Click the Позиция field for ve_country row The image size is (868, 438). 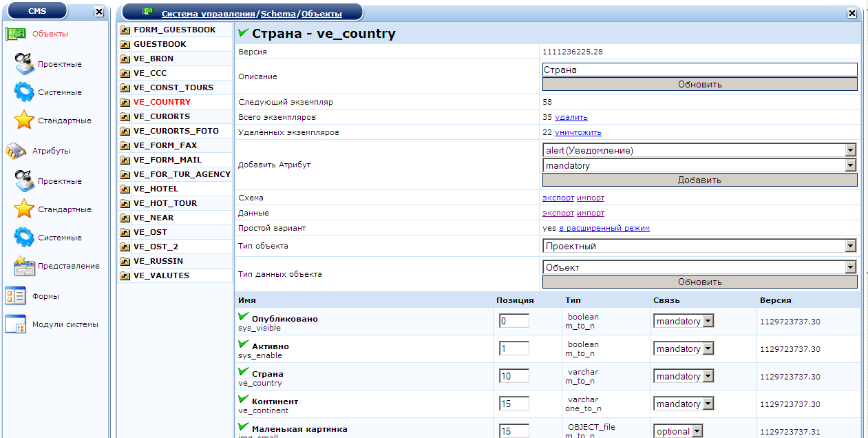click(514, 376)
